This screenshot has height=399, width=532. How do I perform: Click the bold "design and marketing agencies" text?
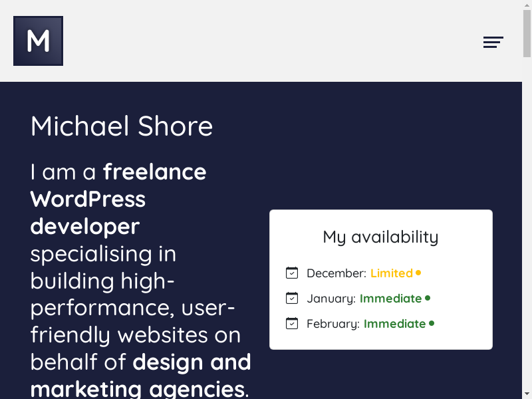pos(140,376)
